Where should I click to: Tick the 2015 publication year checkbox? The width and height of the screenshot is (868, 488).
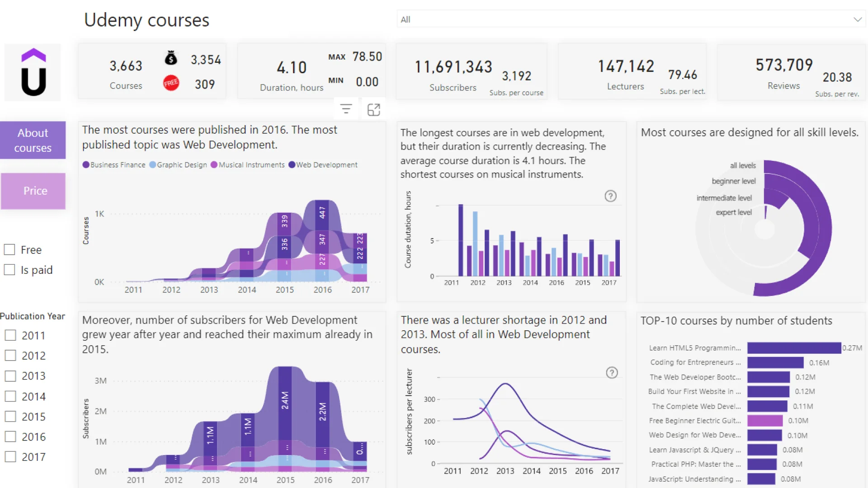(10, 416)
